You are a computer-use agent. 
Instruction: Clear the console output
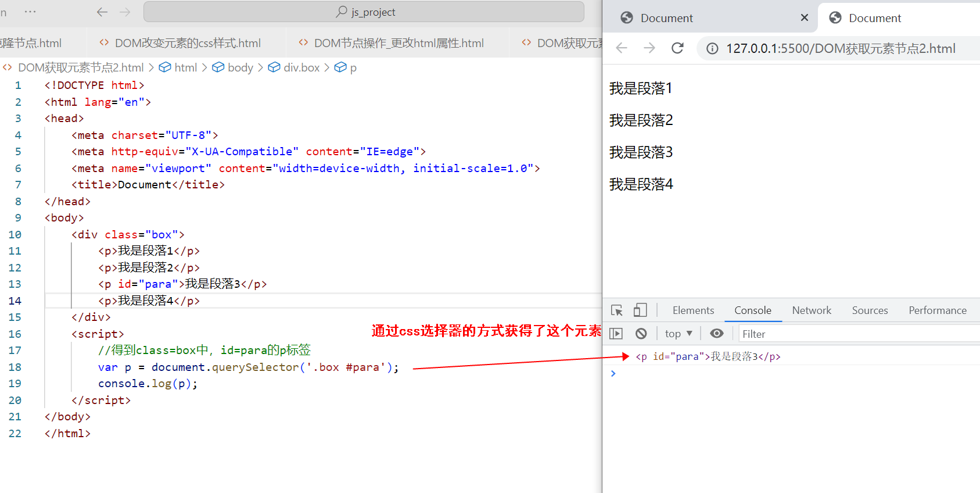click(641, 334)
